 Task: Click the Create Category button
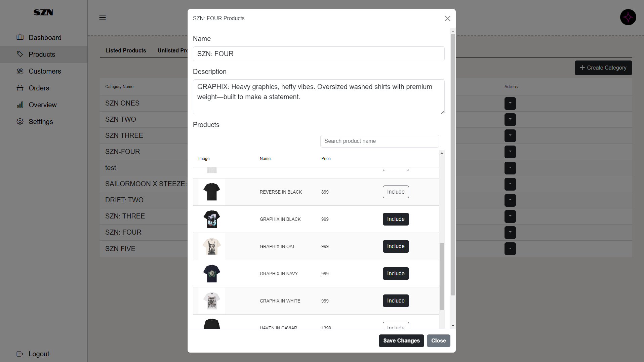(603, 68)
